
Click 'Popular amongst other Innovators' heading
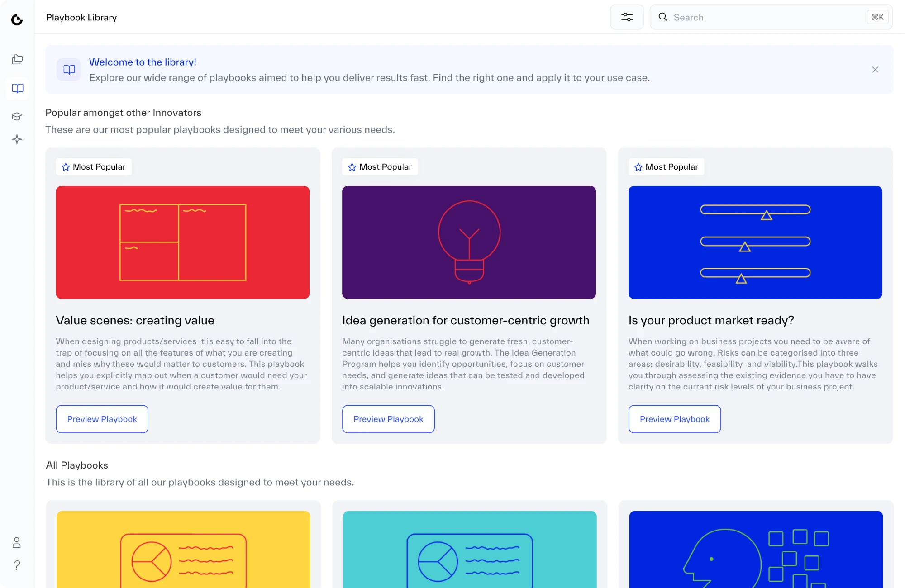point(123,113)
